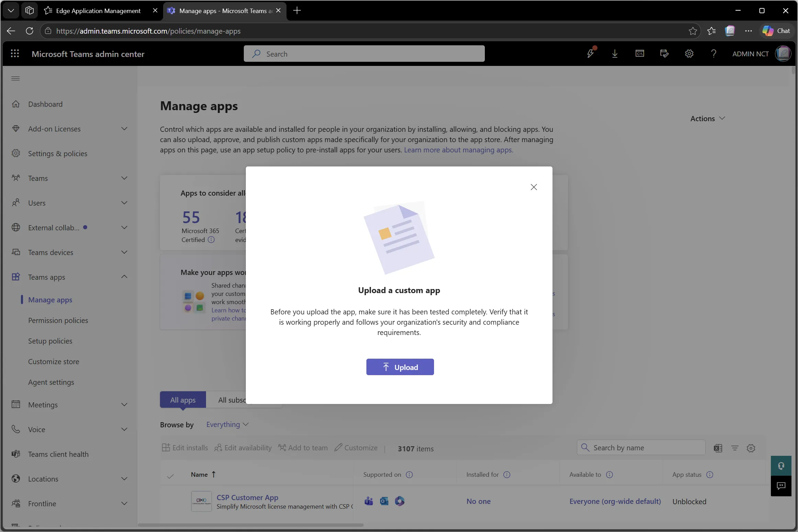The width and height of the screenshot is (798, 532).
Task: Click No one installed-for link
Action: (478, 501)
